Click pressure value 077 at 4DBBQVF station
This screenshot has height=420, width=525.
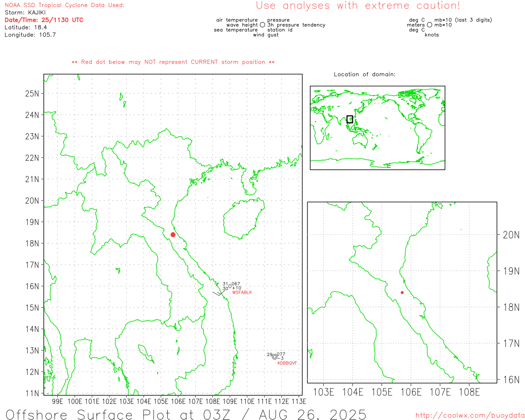coord(281,354)
